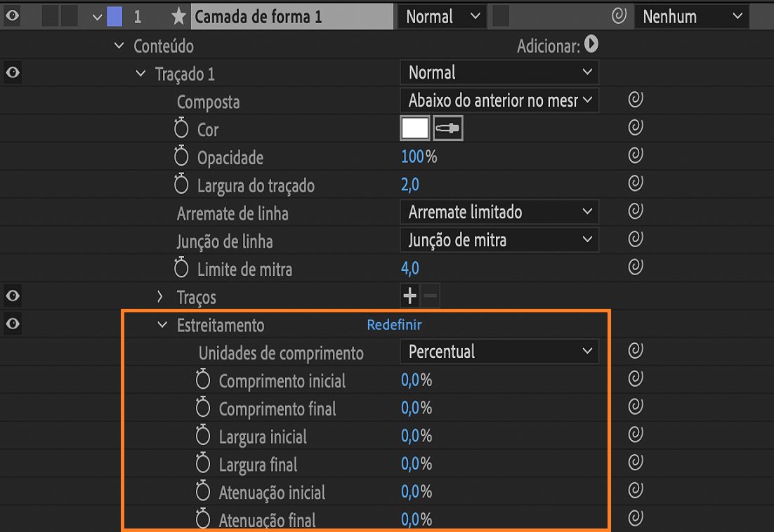Screen dimensions: 774x532
Task: Hide the Estreitamento group using its eye toggle
Action: [x=11, y=324]
